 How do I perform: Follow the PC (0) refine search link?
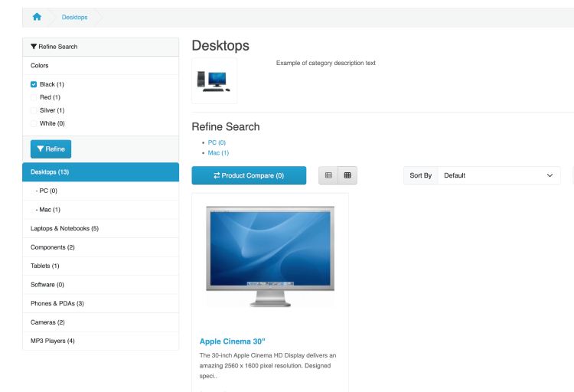pos(217,142)
